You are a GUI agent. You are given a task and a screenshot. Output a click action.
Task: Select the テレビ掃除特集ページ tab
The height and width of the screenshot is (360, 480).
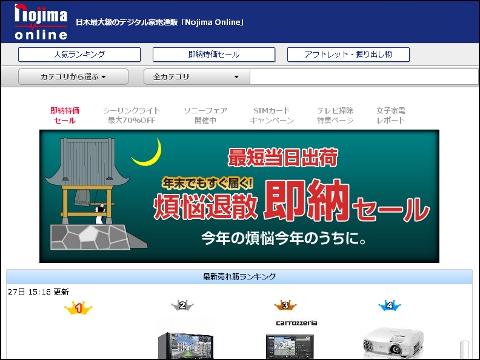[x=335, y=115]
